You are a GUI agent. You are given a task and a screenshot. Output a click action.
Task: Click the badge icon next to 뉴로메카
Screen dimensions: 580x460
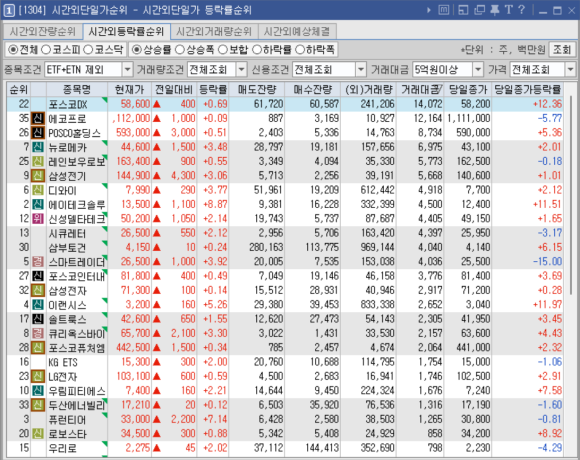pos(38,147)
